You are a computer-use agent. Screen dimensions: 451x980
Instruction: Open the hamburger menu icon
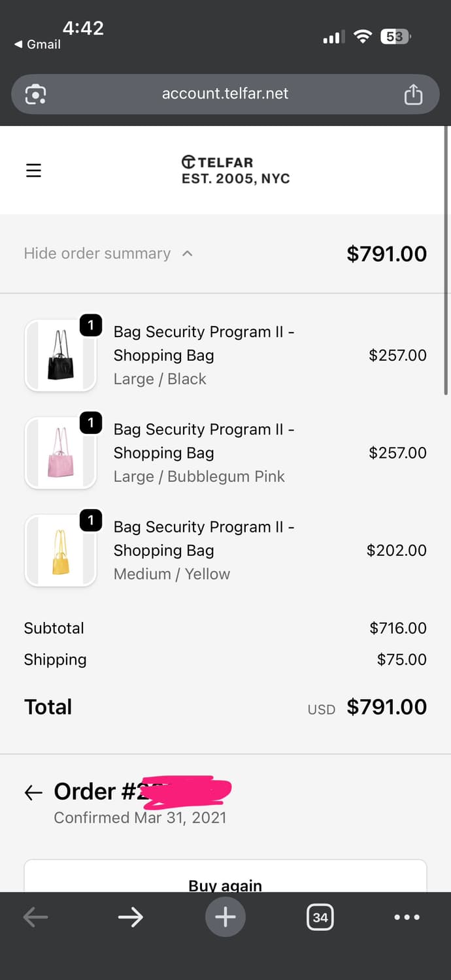click(33, 171)
